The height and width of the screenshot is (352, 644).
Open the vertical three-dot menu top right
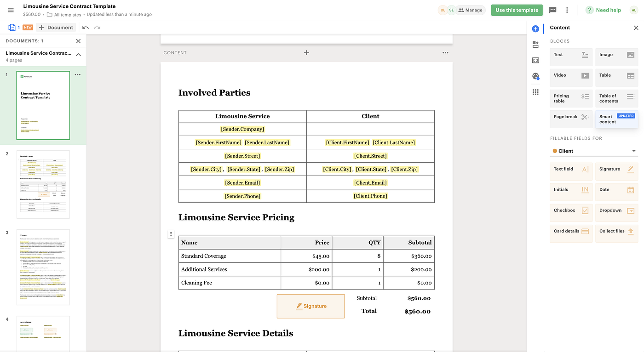[x=567, y=10]
